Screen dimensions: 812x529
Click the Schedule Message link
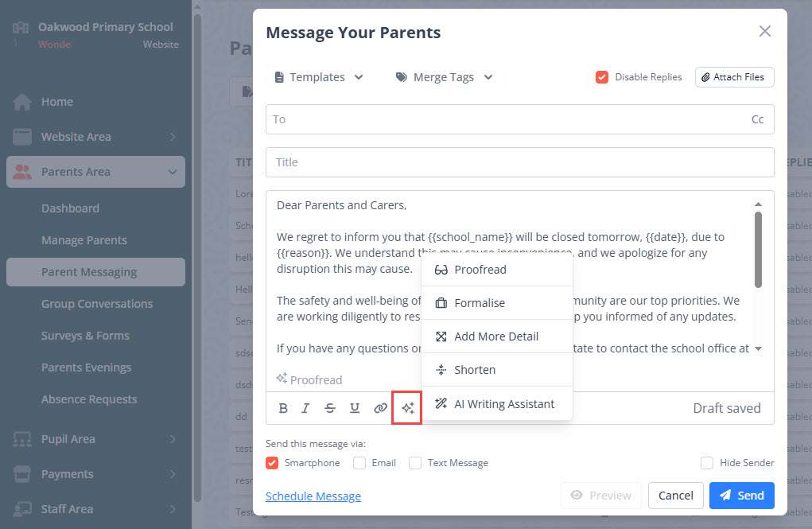coord(313,496)
